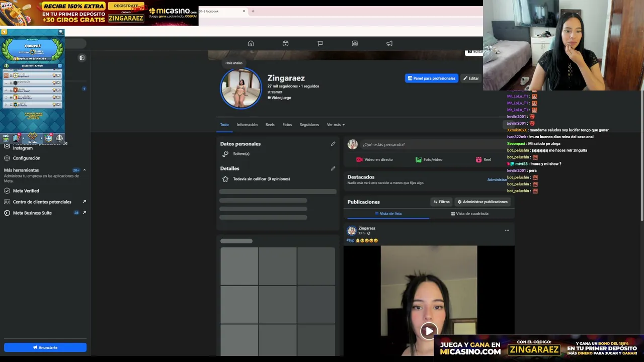Switch to the Fotos tab

pyautogui.click(x=287, y=125)
